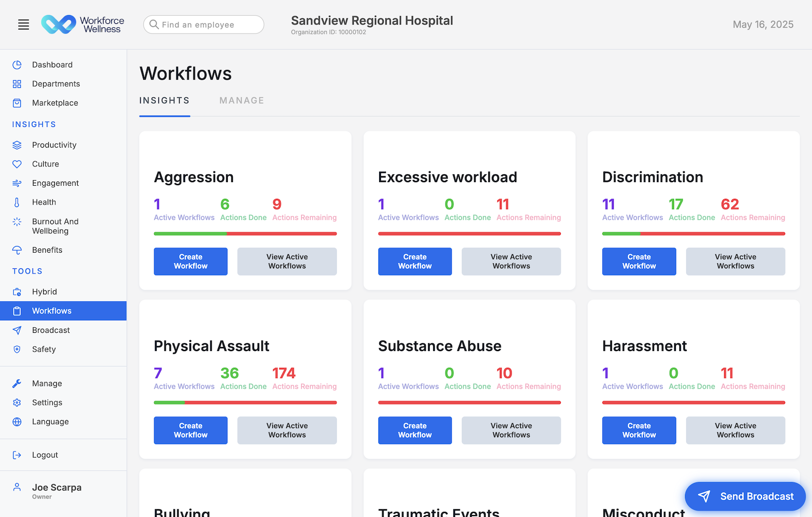
Task: Select the INSIGHTS tab
Action: pyautogui.click(x=164, y=100)
